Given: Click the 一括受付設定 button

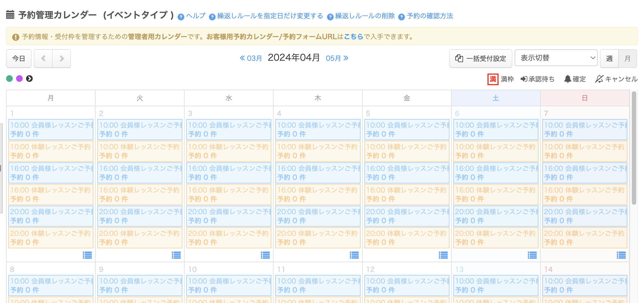Looking at the screenshot, I should pyautogui.click(x=481, y=59).
